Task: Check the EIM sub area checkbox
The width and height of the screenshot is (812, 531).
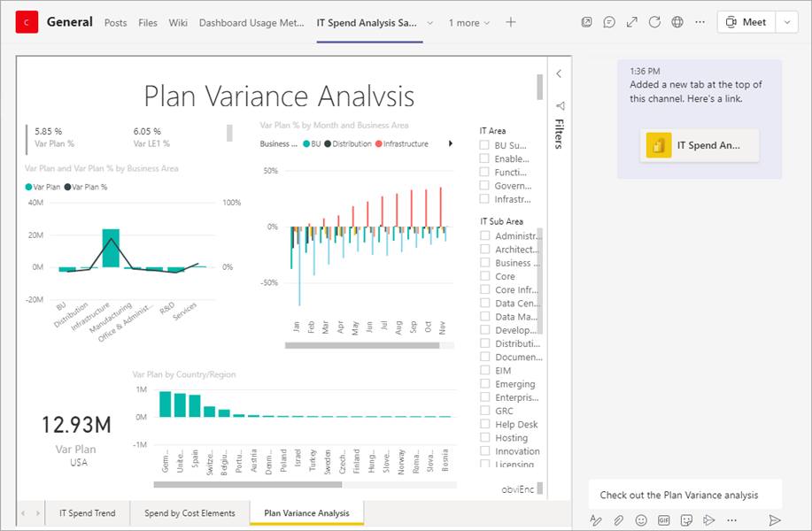Action: pyautogui.click(x=484, y=370)
